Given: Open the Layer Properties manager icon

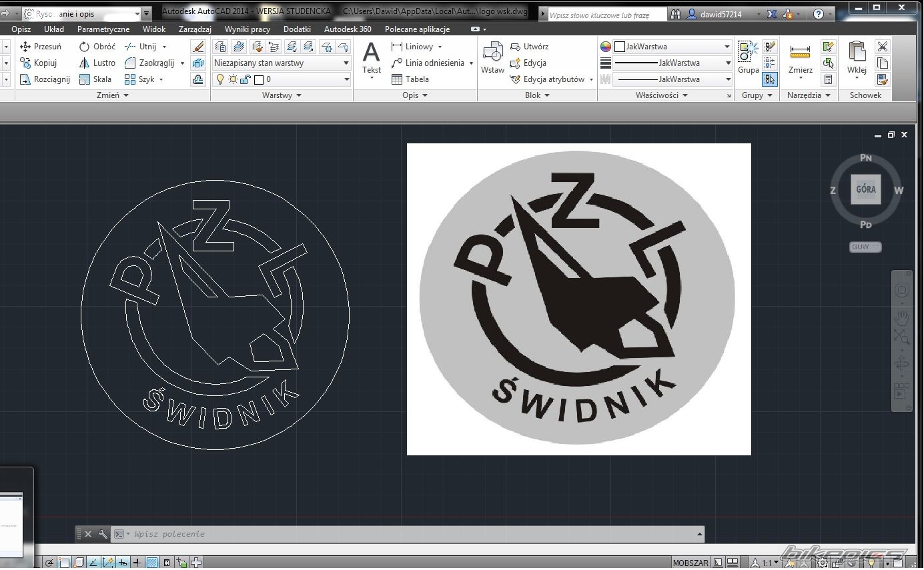Looking at the screenshot, I should click(x=220, y=47).
